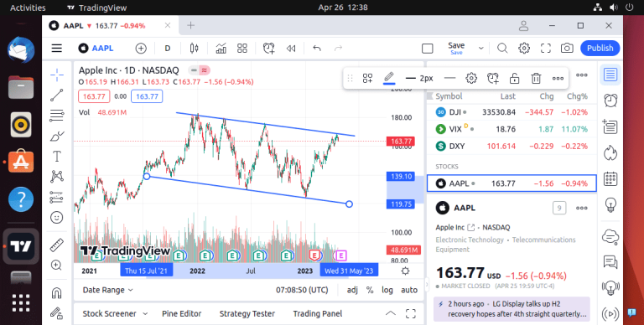Select the zoom in tool
644x325 pixels.
click(57, 265)
